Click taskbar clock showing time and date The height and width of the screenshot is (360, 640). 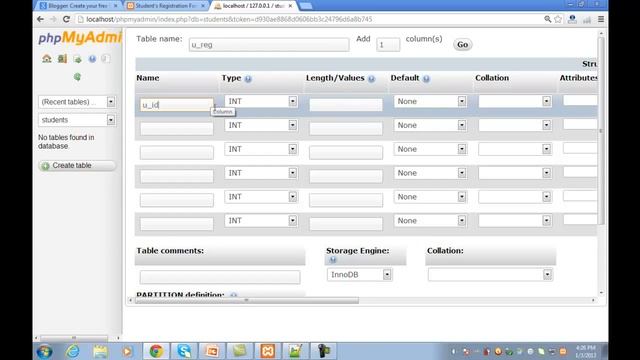click(586, 351)
